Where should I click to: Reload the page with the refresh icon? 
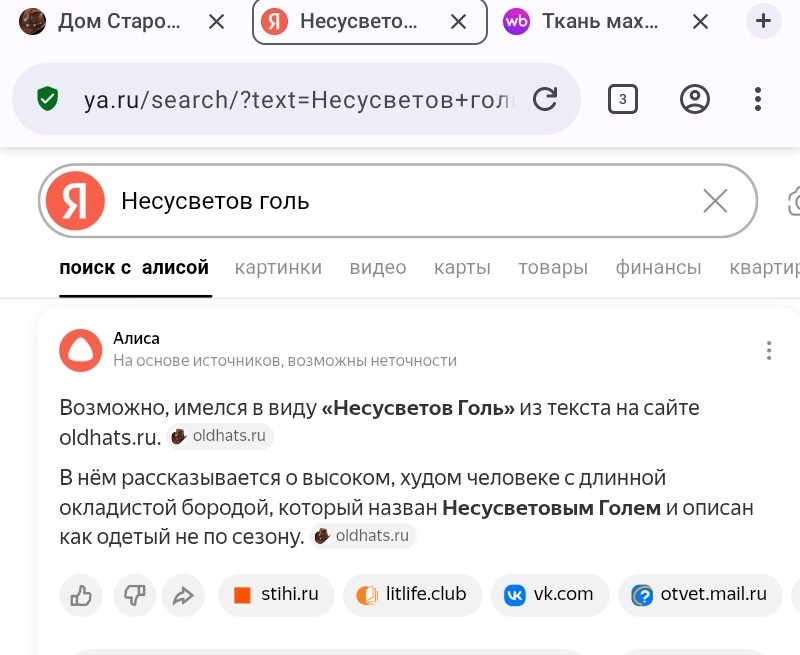(545, 99)
